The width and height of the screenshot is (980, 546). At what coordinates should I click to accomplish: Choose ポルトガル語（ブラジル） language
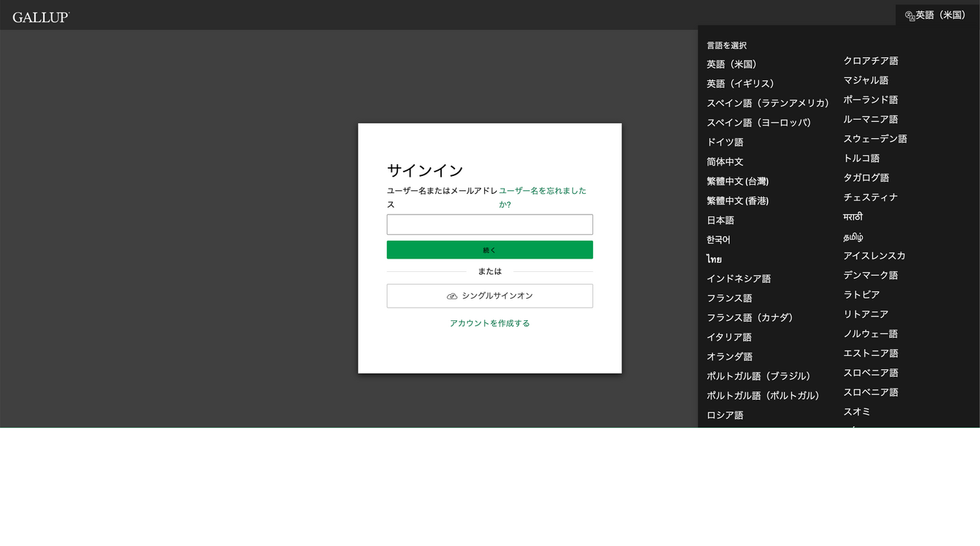(759, 376)
